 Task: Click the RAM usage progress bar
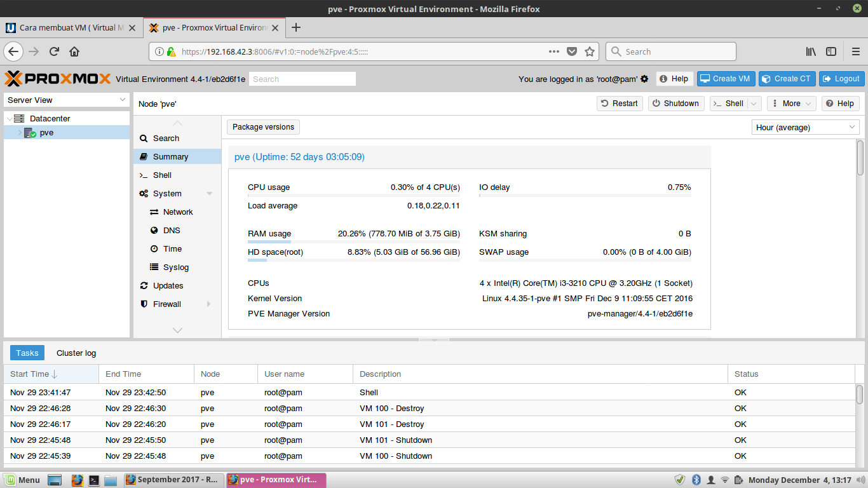tap(354, 242)
